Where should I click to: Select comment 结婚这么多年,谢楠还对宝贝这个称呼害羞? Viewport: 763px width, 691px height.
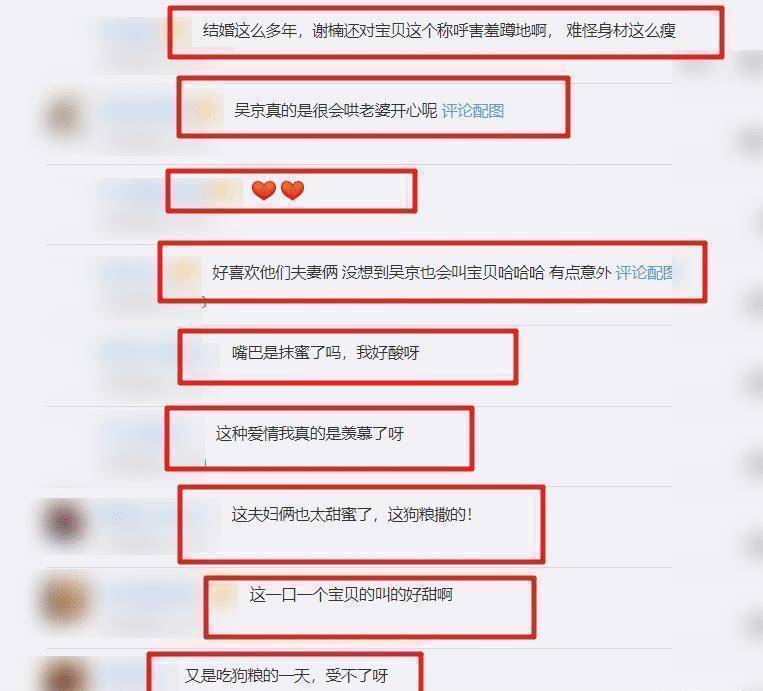click(x=439, y=31)
